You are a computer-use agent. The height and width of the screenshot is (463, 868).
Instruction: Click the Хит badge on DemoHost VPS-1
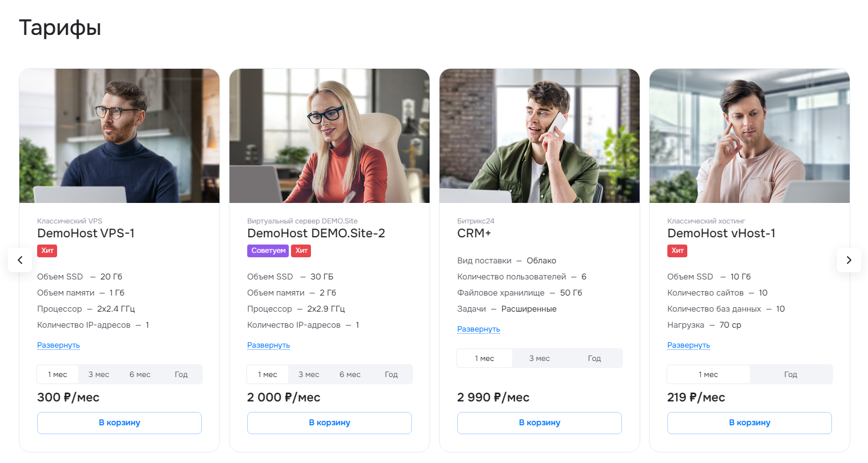[47, 251]
